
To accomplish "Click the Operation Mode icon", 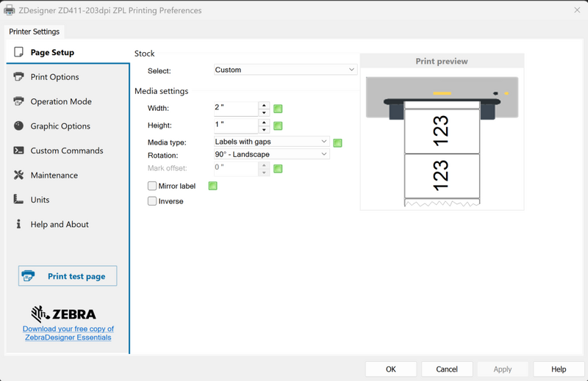I will pos(18,101).
